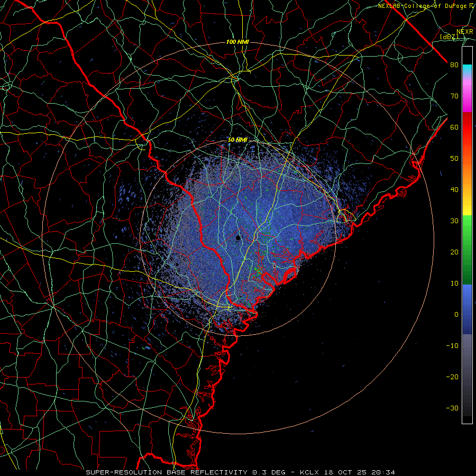
Task: Click the gray segment of the reflectivity color bar
Action: click(x=467, y=375)
